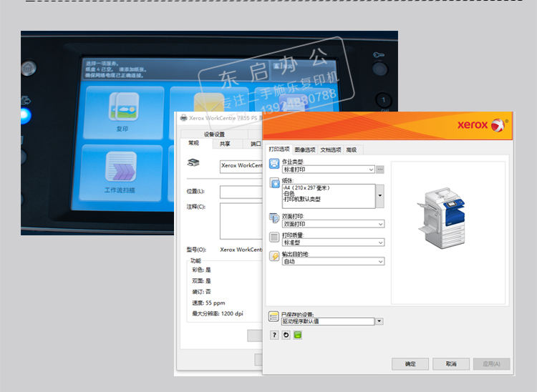Viewport: 537px width, 392px height.
Task: Switch to the 文档选项 tab
Action: [x=331, y=150]
